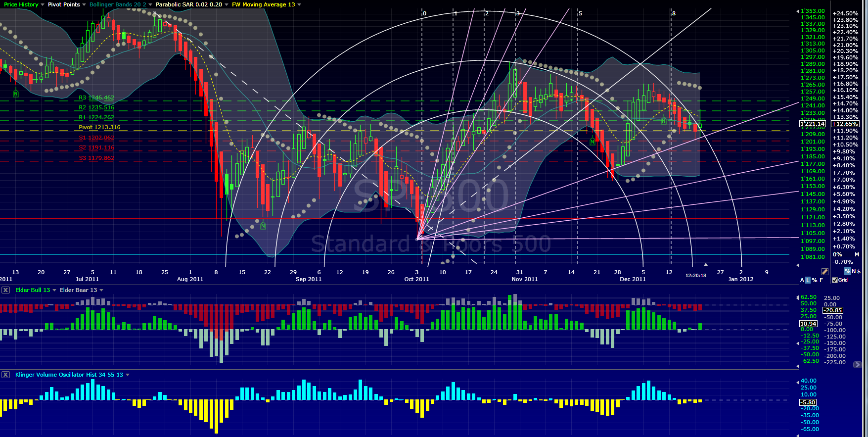Switch right axis to $ mode
The width and height of the screenshot is (868, 437).
click(859, 272)
